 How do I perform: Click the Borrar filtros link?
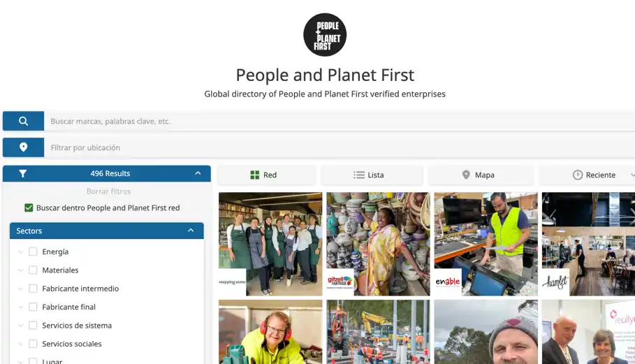[108, 191]
